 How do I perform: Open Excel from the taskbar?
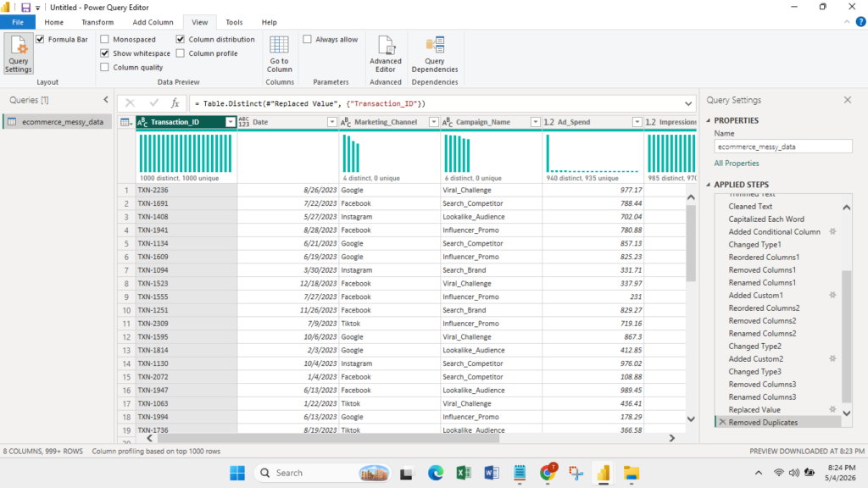point(464,473)
